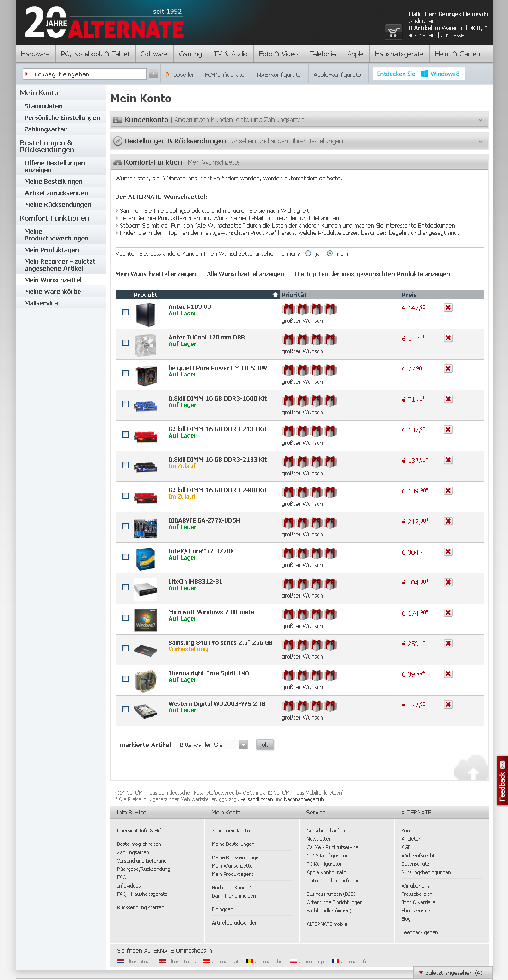Open alternate.fr shop flag link
The image size is (508, 980).
coord(349,962)
